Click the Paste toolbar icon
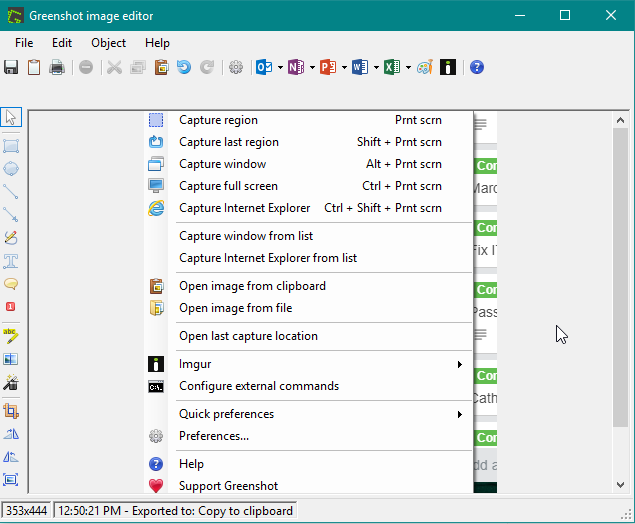The width and height of the screenshot is (635, 524). click(x=161, y=67)
